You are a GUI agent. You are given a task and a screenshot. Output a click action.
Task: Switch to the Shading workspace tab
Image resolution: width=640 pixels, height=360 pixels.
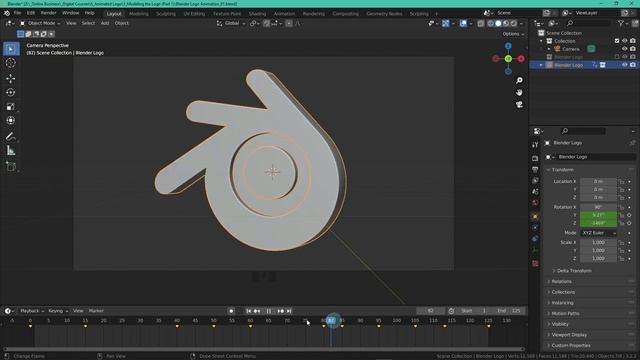click(x=257, y=14)
